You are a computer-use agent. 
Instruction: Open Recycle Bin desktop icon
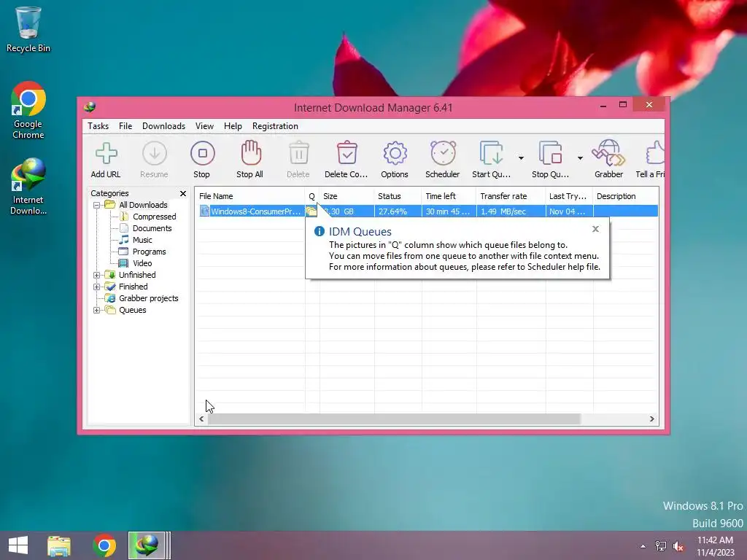pos(28,29)
